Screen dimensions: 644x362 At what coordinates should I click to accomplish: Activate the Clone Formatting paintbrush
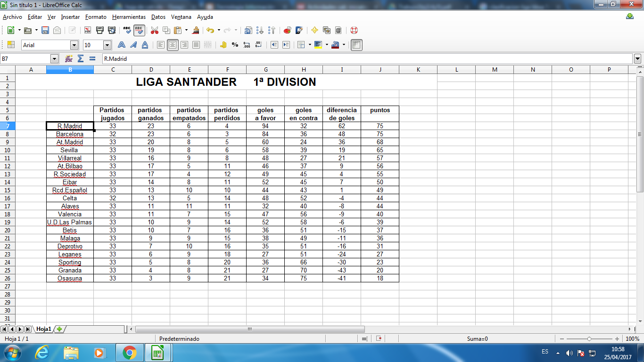pyautogui.click(x=196, y=30)
